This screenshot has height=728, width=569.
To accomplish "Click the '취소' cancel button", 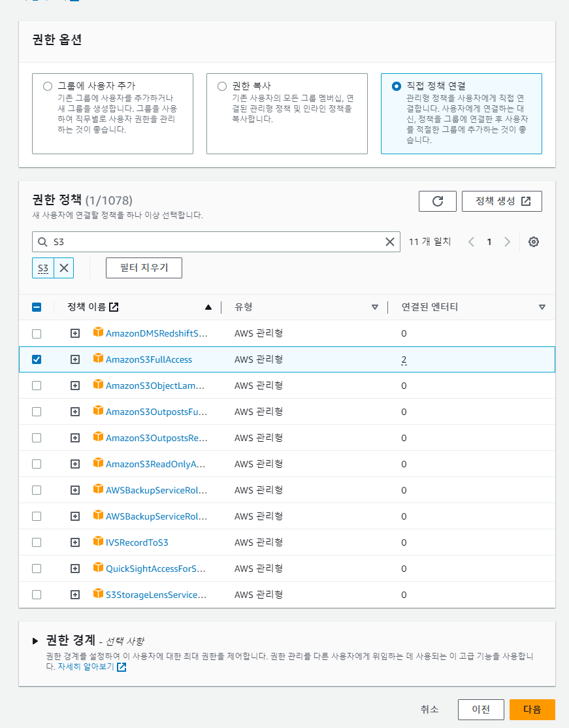I will pyautogui.click(x=429, y=710).
